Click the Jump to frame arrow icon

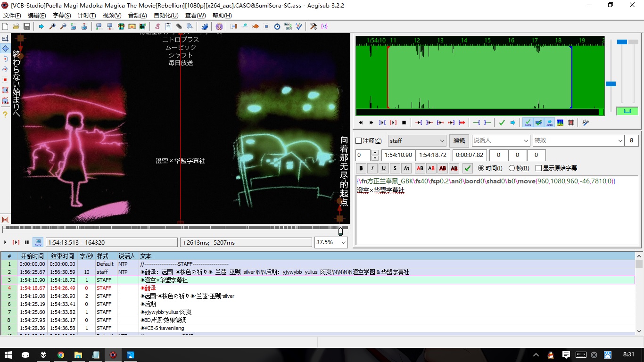(41, 26)
